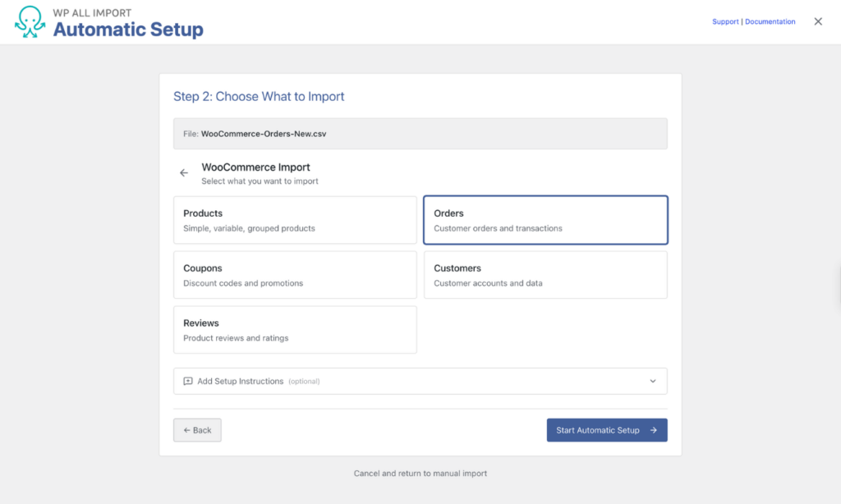Click Start Automatic Setup
Viewport: 841px width, 504px height.
(x=607, y=430)
